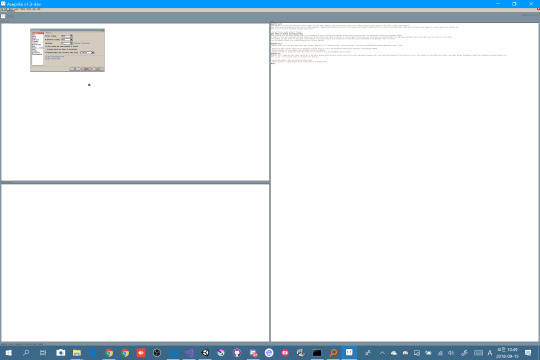Click the blue link beside the Language field
This screenshot has width=540, height=360.
(82, 43)
